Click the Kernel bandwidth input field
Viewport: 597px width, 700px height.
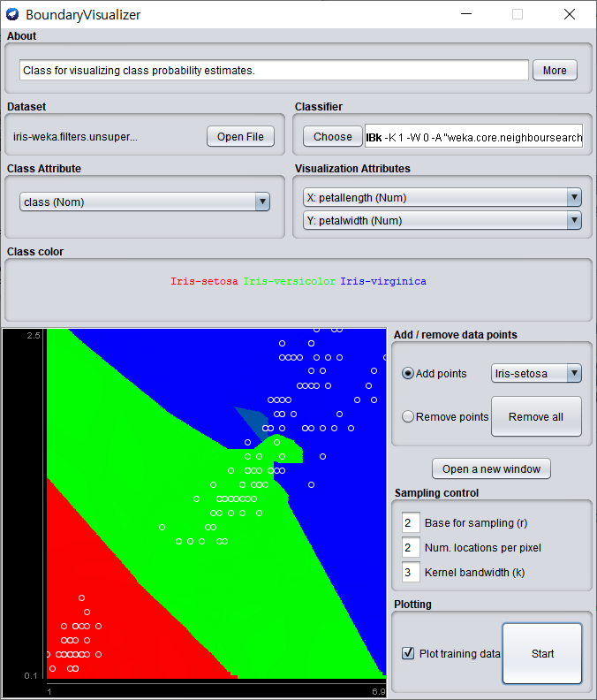tap(411, 573)
